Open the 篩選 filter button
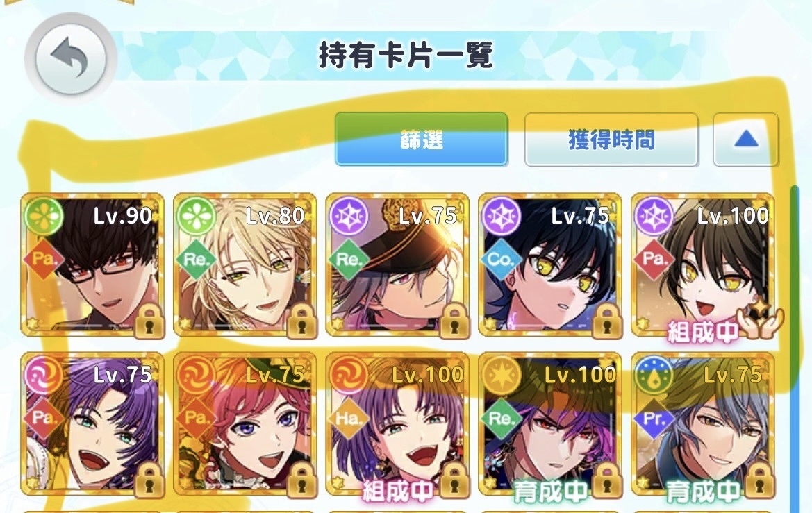 point(421,140)
